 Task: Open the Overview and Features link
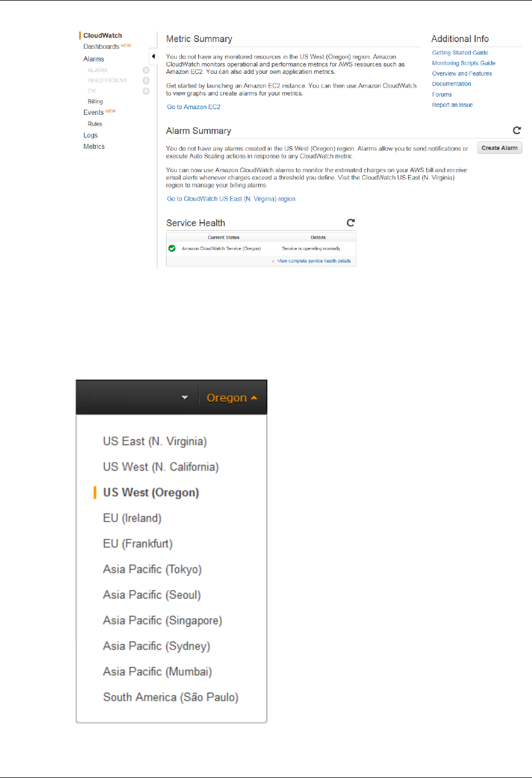point(462,73)
